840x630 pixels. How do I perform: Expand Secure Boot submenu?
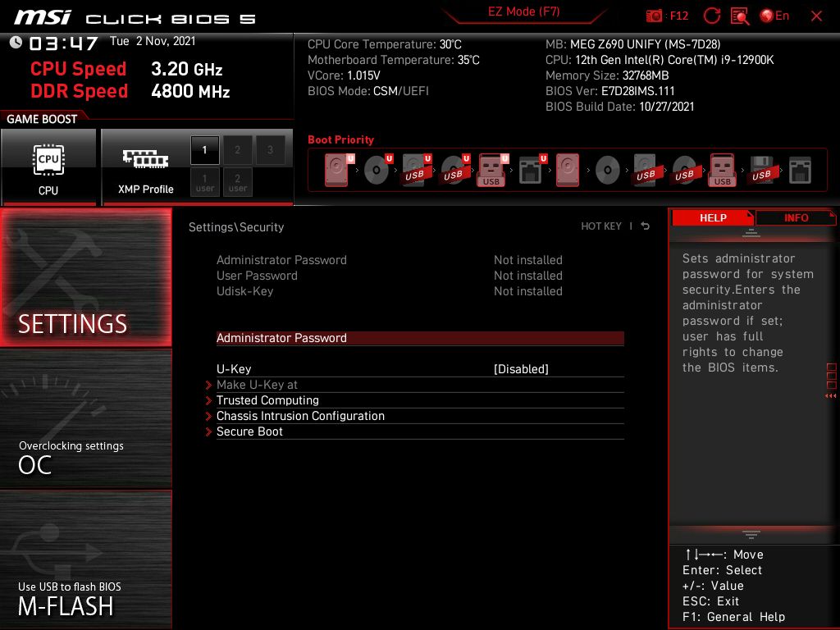tap(420, 431)
